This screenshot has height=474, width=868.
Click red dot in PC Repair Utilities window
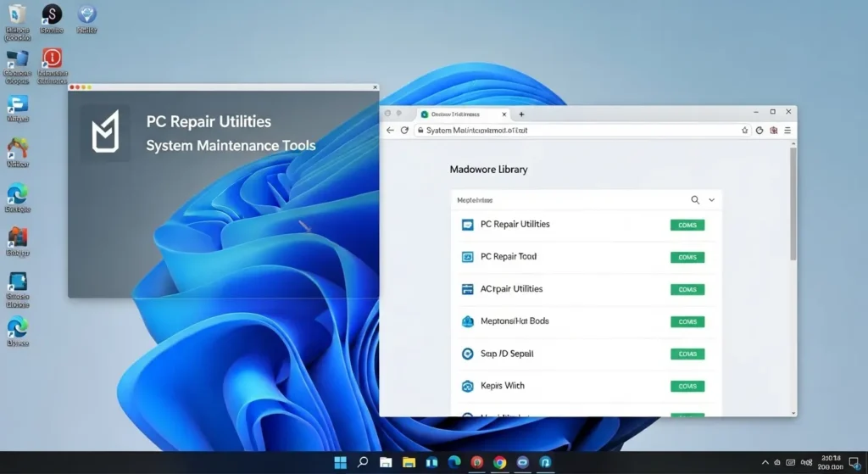(72, 87)
